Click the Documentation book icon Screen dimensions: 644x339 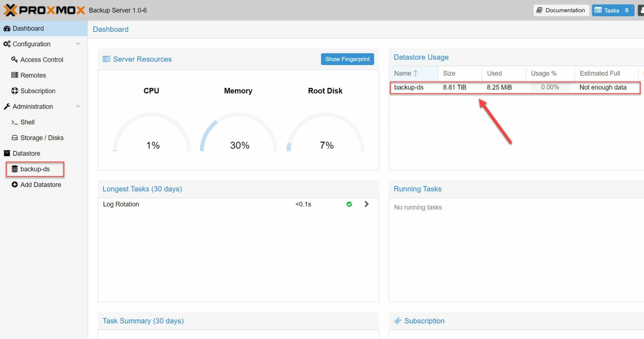click(539, 10)
